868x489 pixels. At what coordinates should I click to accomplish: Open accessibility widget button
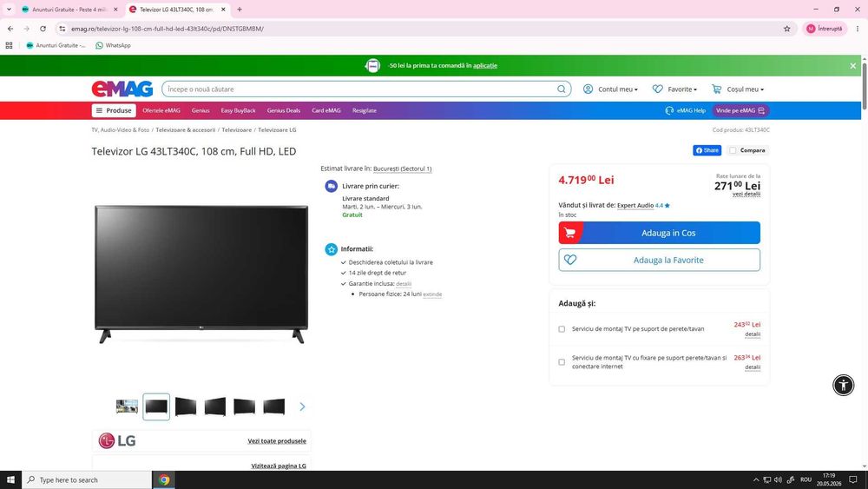(843, 385)
